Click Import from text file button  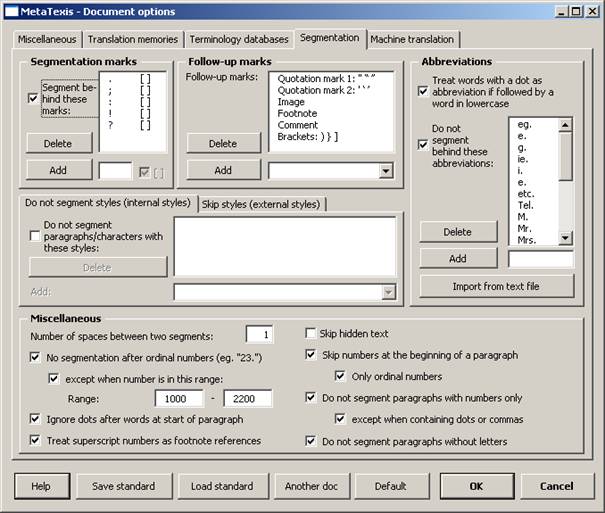tap(497, 286)
